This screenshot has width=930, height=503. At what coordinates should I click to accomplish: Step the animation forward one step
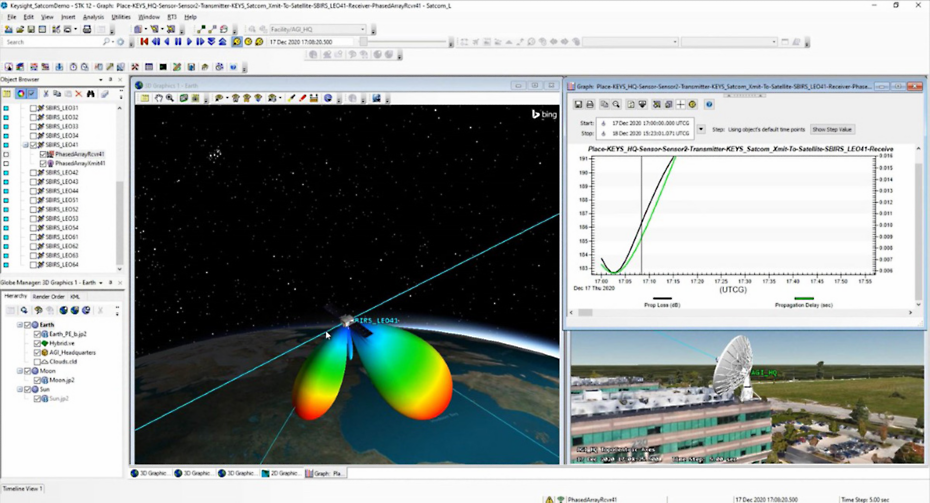click(200, 42)
